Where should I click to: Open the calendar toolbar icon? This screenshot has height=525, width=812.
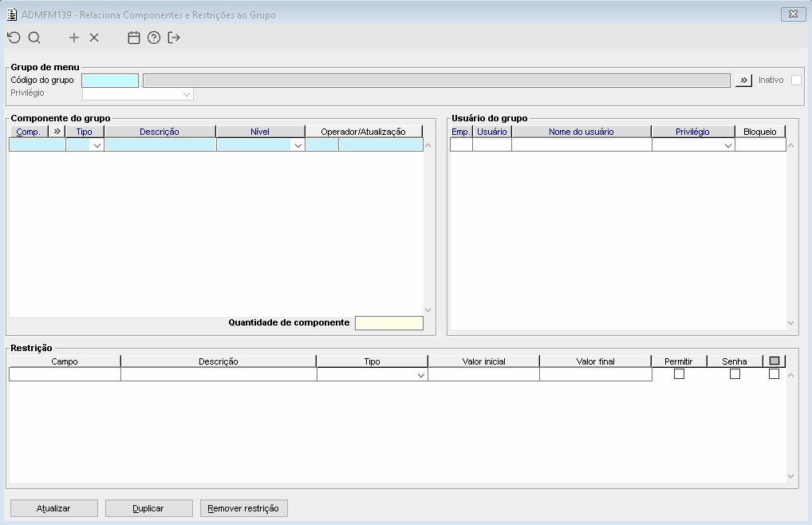click(x=134, y=37)
